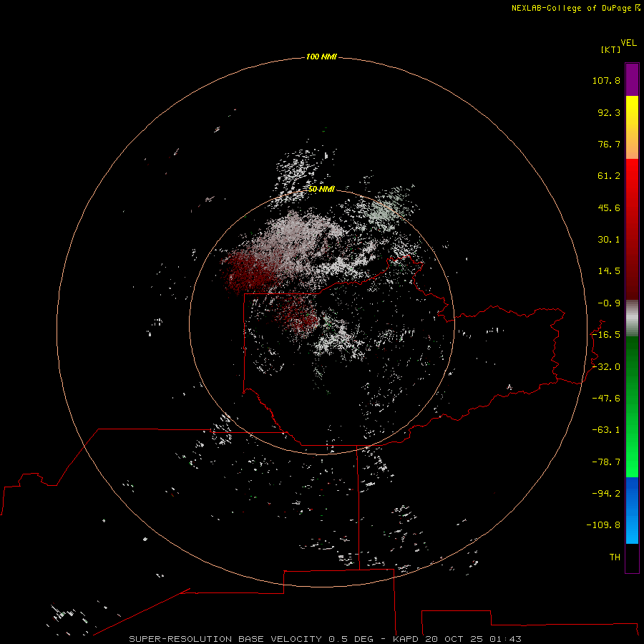The width and height of the screenshot is (644, 644).
Task: Click the VEL legend title
Action: click(628, 43)
